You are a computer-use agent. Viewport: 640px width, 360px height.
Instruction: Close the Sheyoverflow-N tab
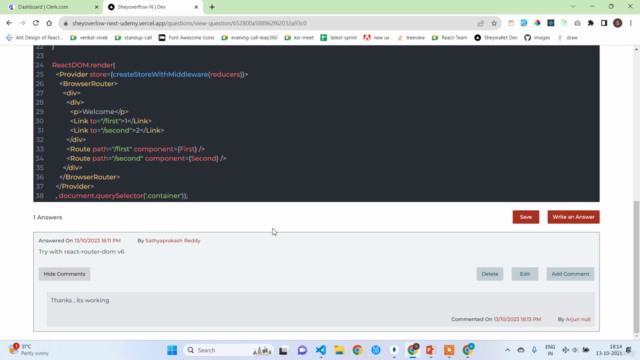[x=196, y=7]
